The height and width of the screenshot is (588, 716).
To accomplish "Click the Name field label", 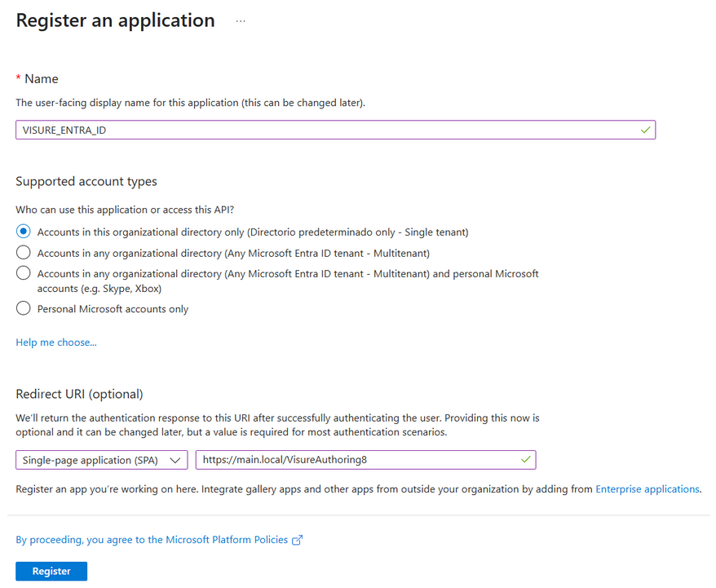I will 42,79.
